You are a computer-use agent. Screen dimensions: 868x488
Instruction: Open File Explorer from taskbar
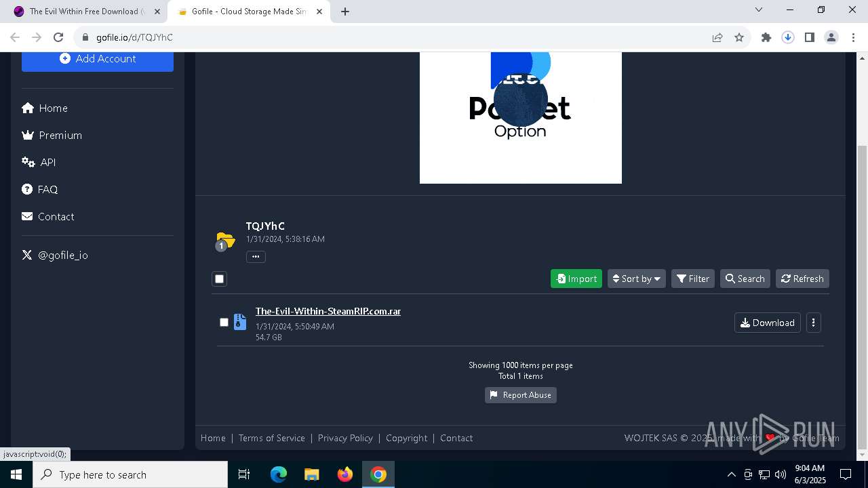point(312,474)
